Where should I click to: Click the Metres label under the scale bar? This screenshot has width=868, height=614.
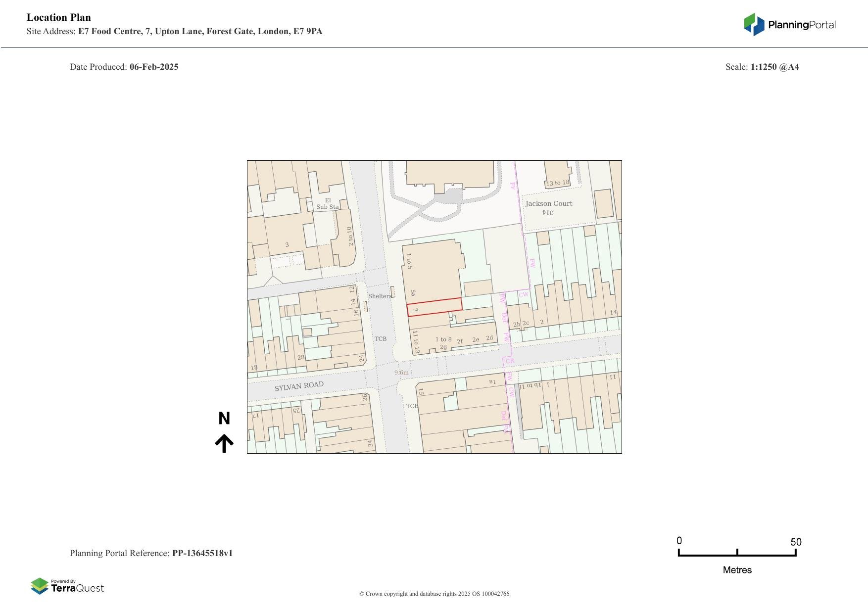coord(737,570)
